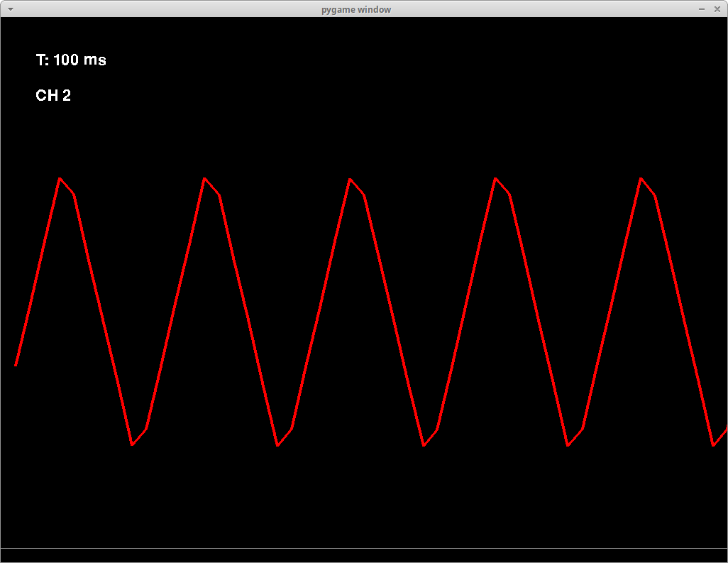The height and width of the screenshot is (563, 728).
Task: Close the pygame window
Action: (717, 9)
